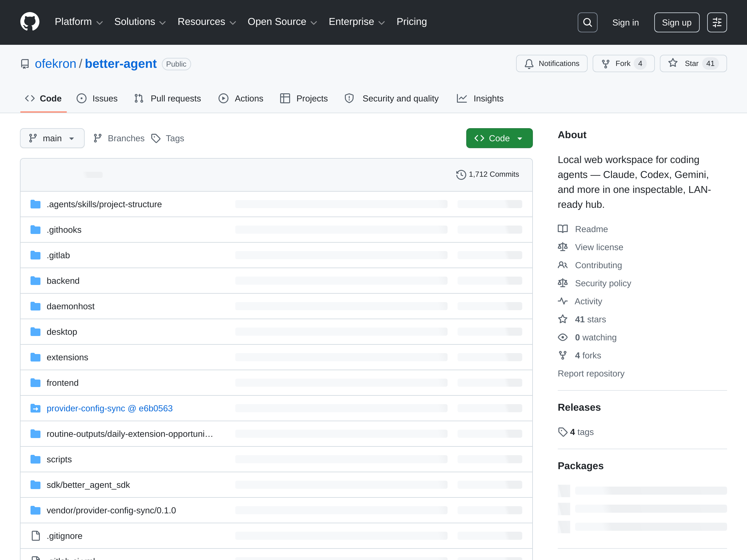Switch to the Issues tab
This screenshot has width=747, height=560.
point(97,99)
